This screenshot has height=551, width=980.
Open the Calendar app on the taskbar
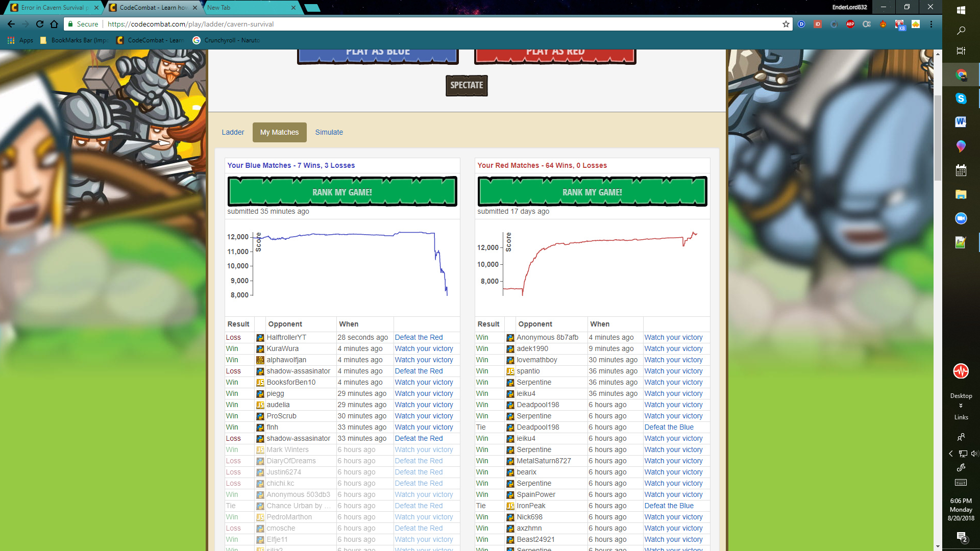pos(961,170)
